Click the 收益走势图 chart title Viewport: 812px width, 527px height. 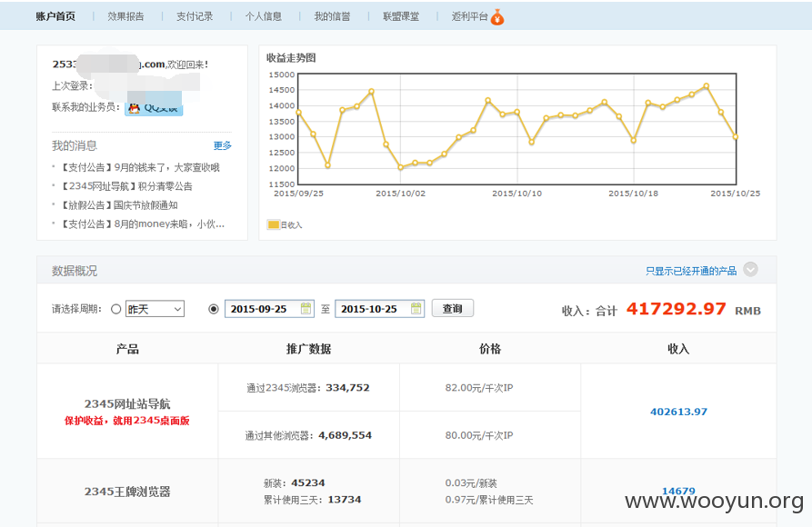click(290, 58)
